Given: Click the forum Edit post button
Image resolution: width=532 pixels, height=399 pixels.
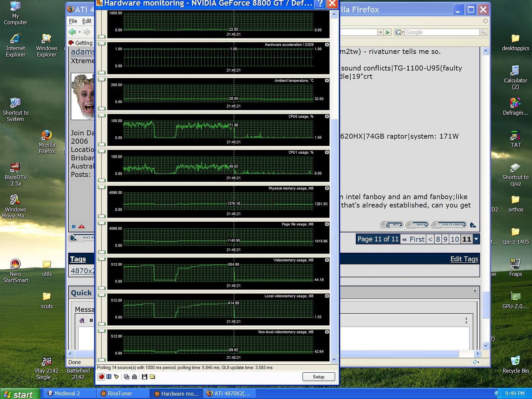Looking at the screenshot, I should tap(392, 225).
